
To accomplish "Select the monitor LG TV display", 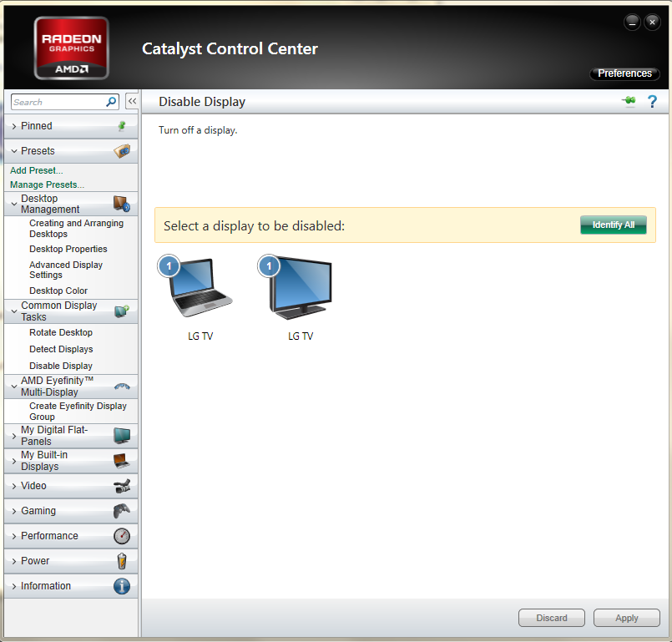I will click(x=300, y=298).
